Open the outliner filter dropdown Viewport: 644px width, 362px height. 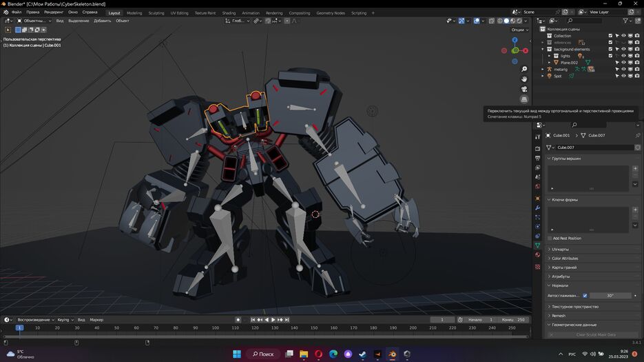click(627, 21)
